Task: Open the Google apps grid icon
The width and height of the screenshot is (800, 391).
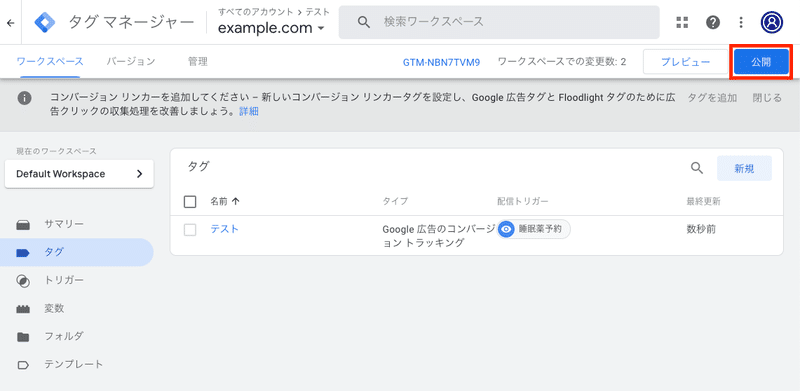Action: pyautogui.click(x=682, y=22)
